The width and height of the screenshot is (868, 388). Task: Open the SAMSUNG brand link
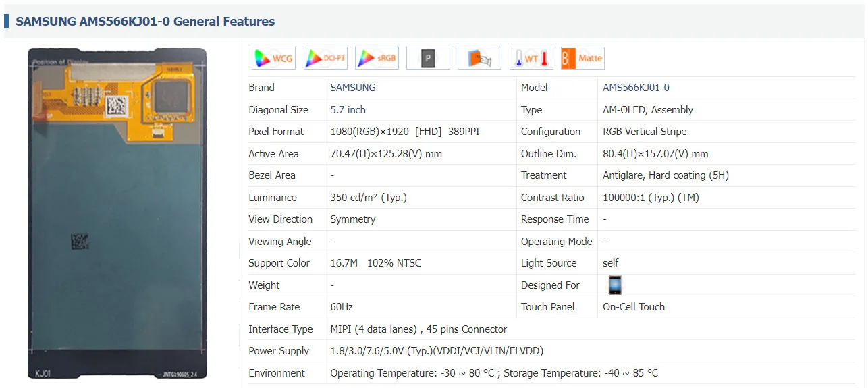353,88
